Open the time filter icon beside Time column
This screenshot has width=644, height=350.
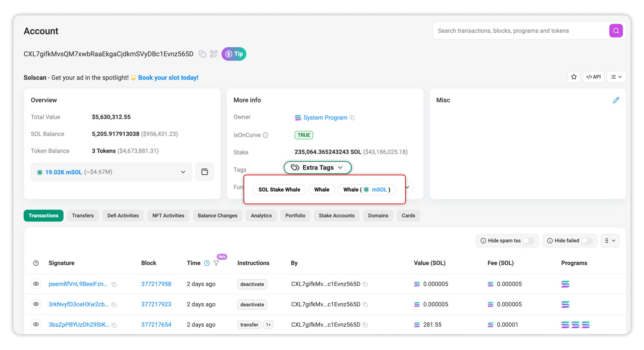click(x=216, y=263)
